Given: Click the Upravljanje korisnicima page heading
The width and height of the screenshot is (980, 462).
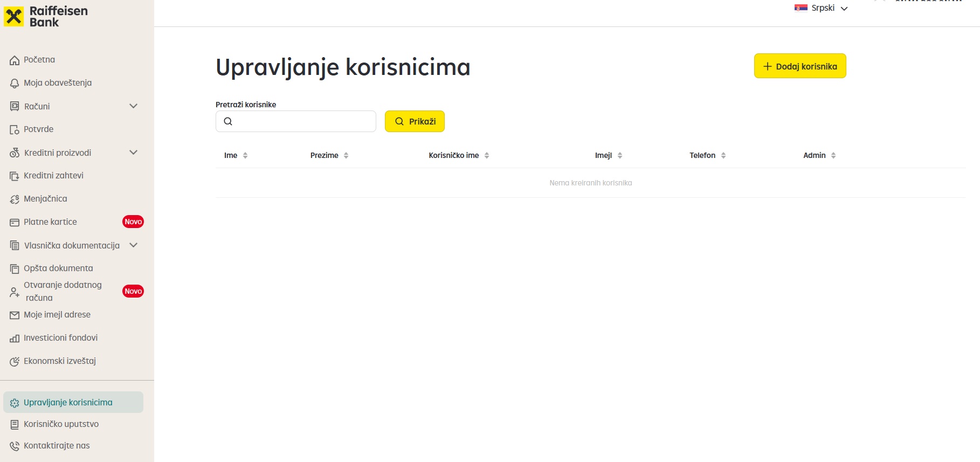Looking at the screenshot, I should point(343,68).
